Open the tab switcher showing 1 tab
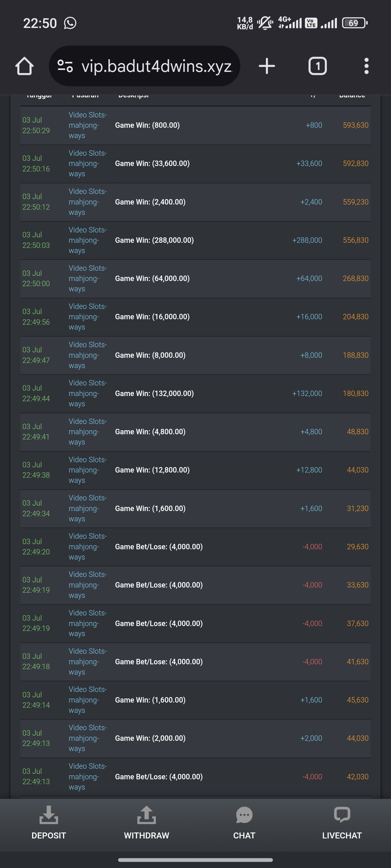Viewport: 391px width, 868px height. 317,66
